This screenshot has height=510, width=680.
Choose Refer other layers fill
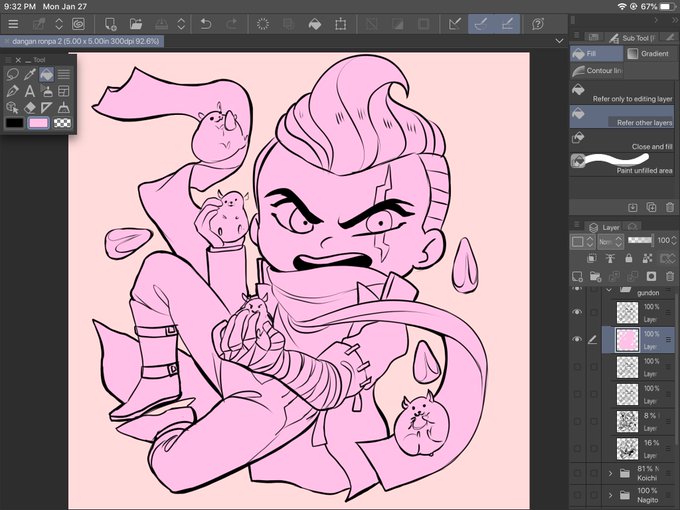(622, 117)
